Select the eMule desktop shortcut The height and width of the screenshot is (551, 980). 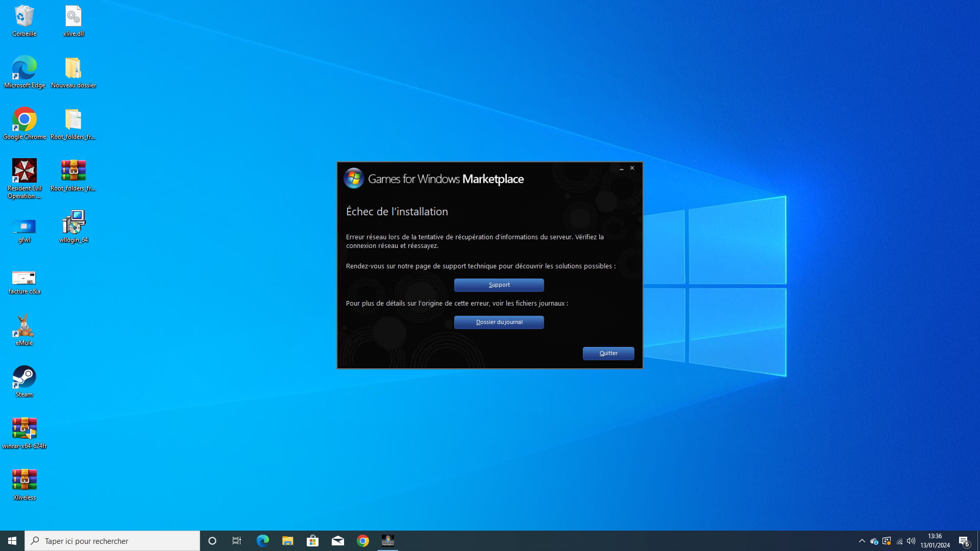(24, 330)
